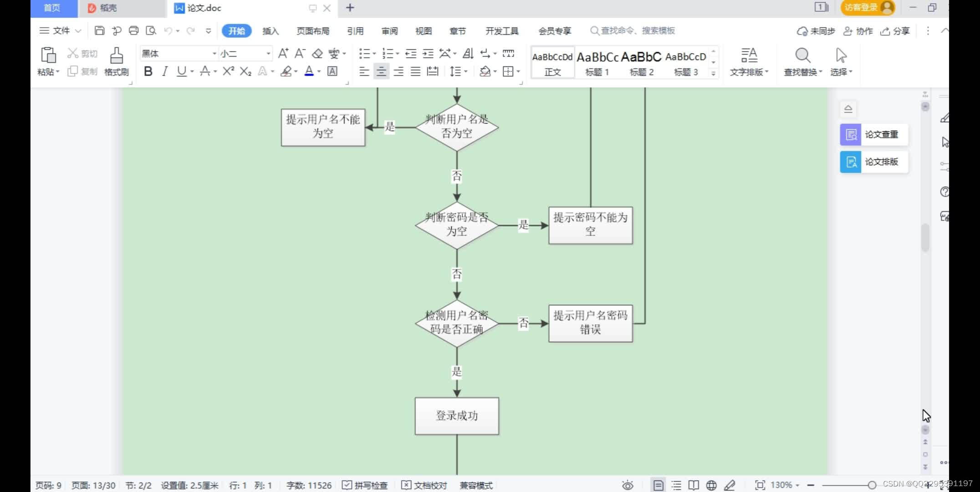Open Print Preview icon
The height and width of the screenshot is (492, 980).
click(x=151, y=31)
